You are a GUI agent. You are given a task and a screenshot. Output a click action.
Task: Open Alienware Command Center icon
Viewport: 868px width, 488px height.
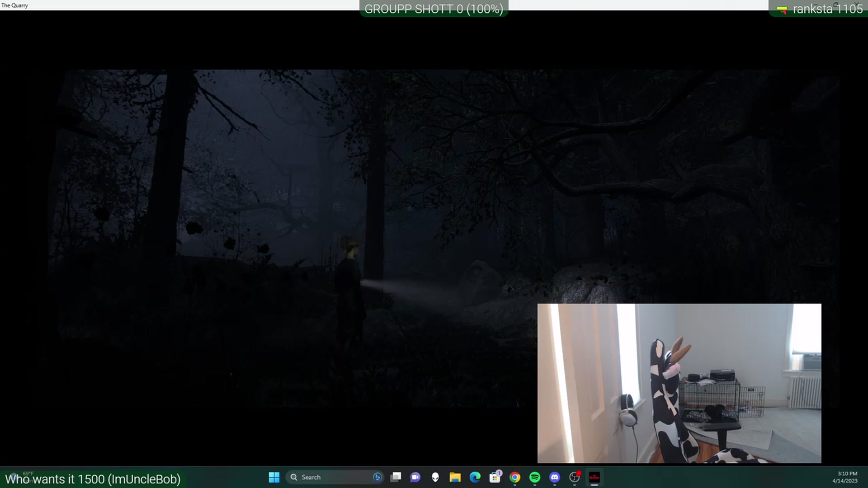[x=435, y=477]
